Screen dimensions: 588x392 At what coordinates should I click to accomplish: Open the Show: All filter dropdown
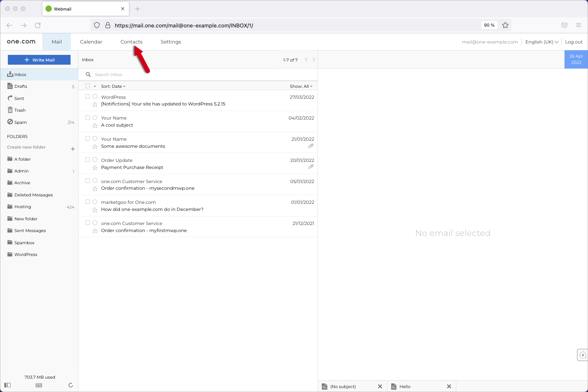pyautogui.click(x=301, y=86)
